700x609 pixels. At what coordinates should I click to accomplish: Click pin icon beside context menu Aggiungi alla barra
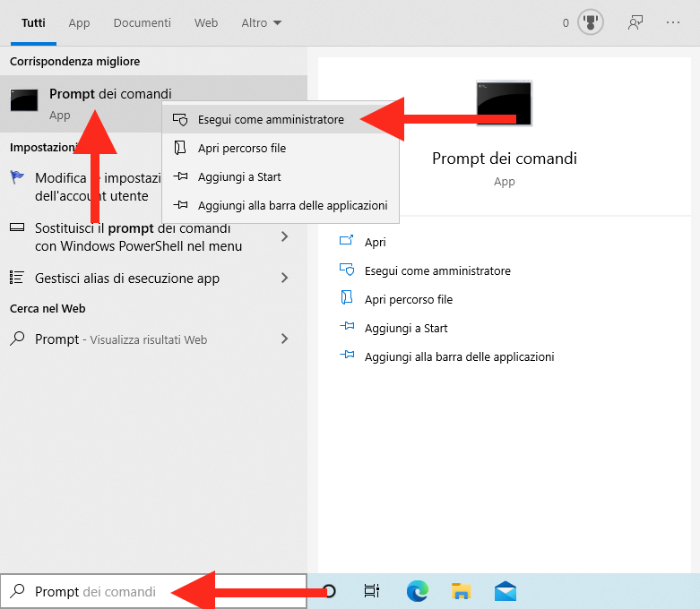click(x=180, y=205)
